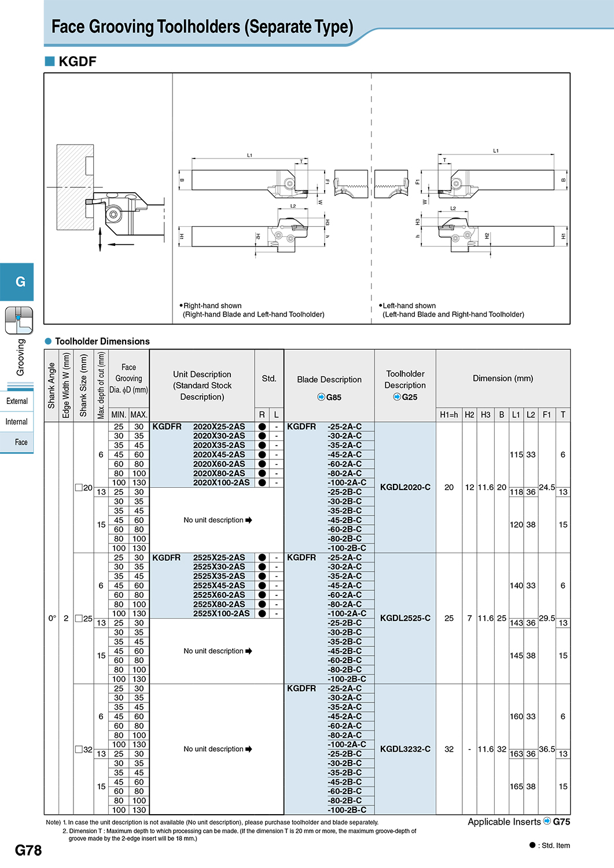This screenshot has width=614, height=868.
Task: Click the KGDL3232-C toolholder cell
Action: point(405,749)
